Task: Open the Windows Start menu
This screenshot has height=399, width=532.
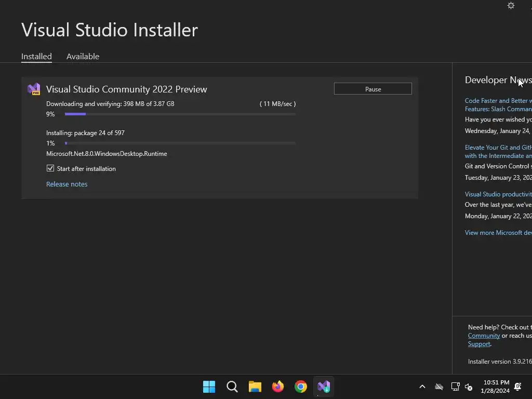Action: (209, 387)
